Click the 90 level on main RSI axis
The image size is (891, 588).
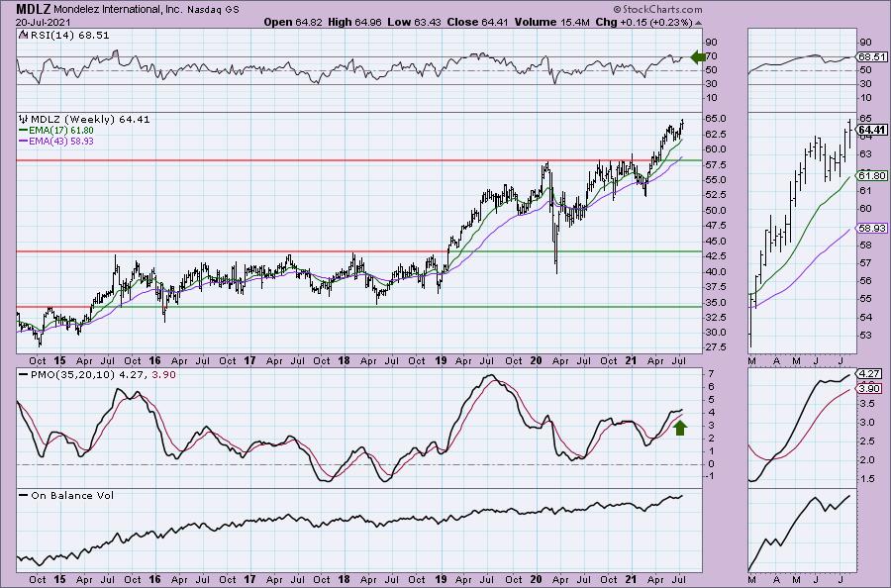(712, 43)
